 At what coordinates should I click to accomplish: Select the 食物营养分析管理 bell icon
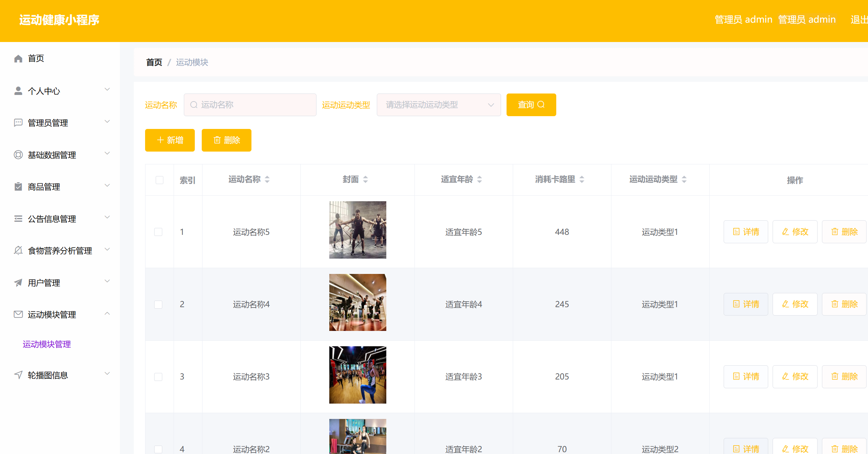18,250
